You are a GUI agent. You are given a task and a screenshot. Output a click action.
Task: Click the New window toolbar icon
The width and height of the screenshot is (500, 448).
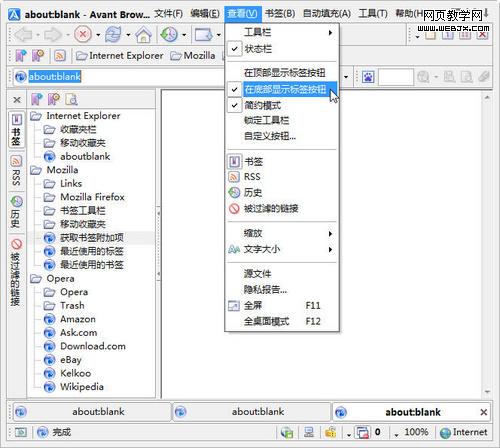pyautogui.click(x=204, y=34)
